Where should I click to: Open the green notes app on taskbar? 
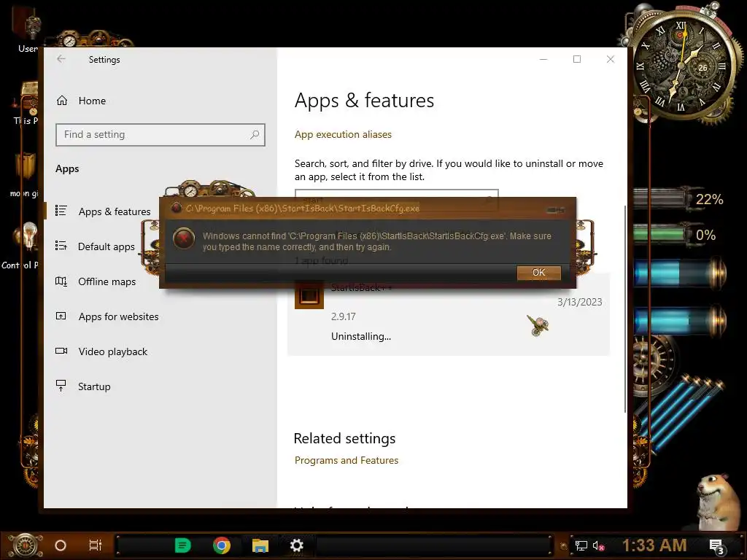(x=183, y=545)
